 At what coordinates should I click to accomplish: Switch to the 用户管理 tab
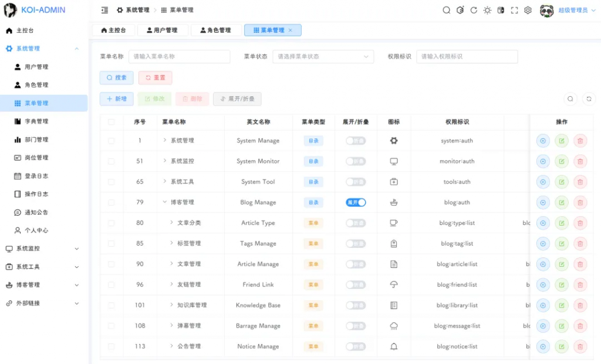coord(163,30)
